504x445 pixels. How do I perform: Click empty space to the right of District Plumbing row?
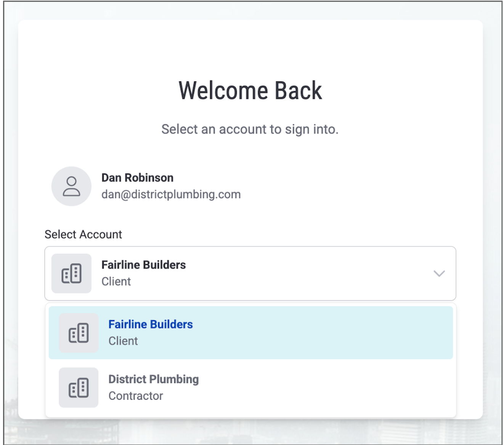point(343,388)
